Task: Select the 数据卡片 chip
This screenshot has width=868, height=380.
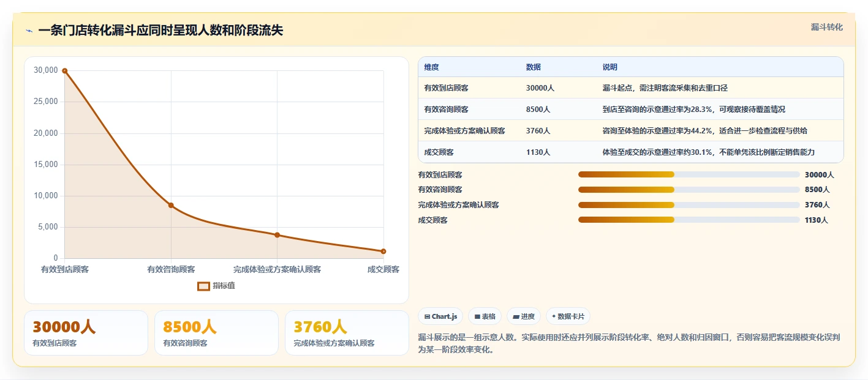Action: (568, 316)
